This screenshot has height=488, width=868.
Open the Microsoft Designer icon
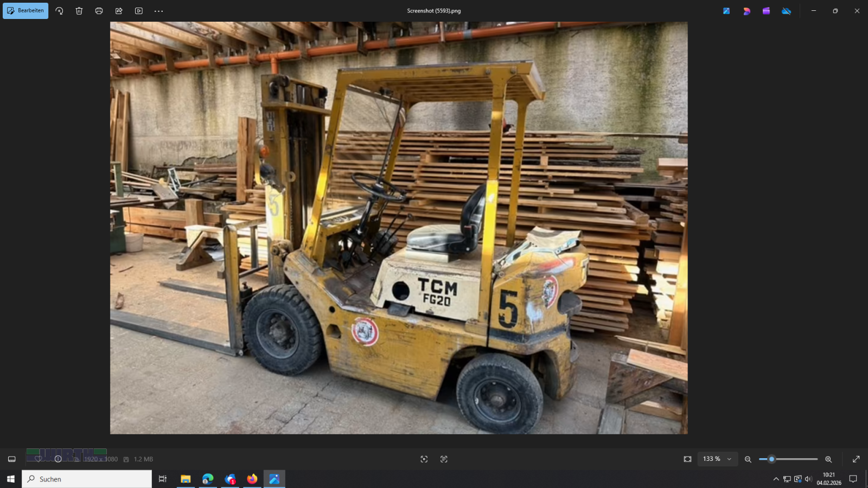[746, 11]
